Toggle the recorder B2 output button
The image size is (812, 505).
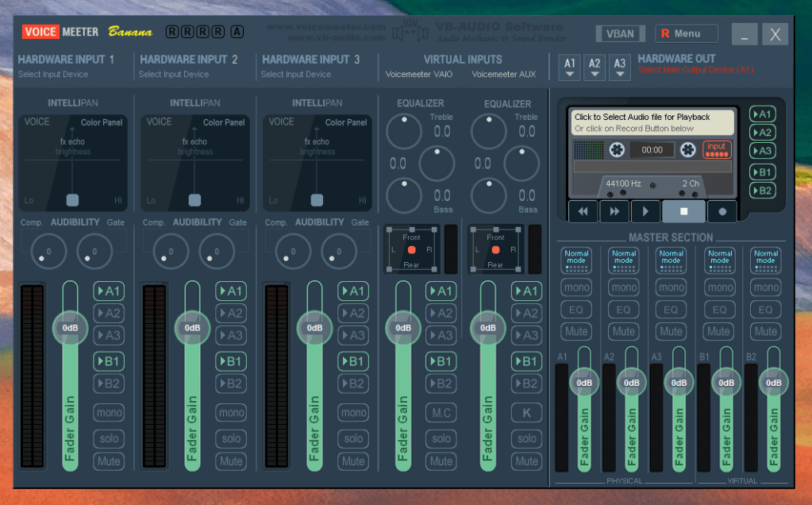[762, 191]
